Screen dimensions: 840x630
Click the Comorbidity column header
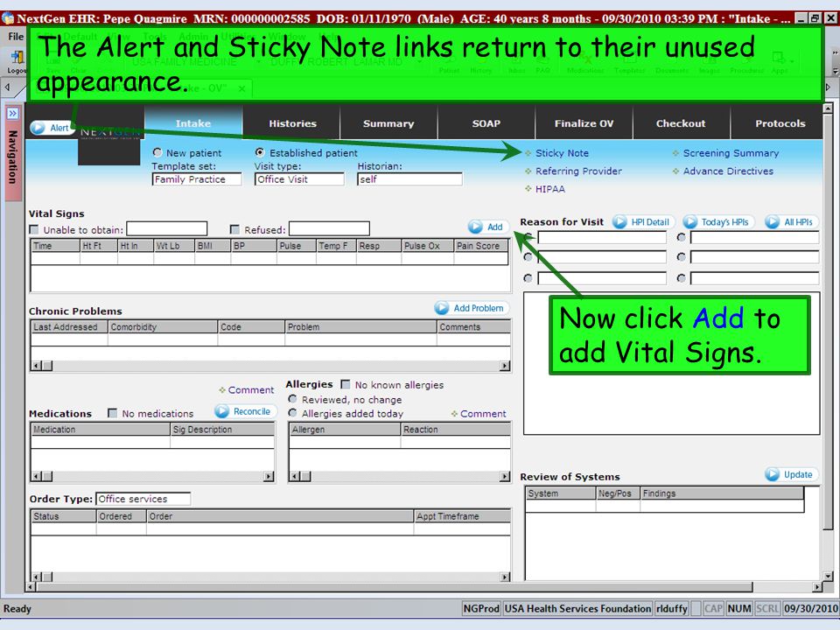[x=163, y=326]
